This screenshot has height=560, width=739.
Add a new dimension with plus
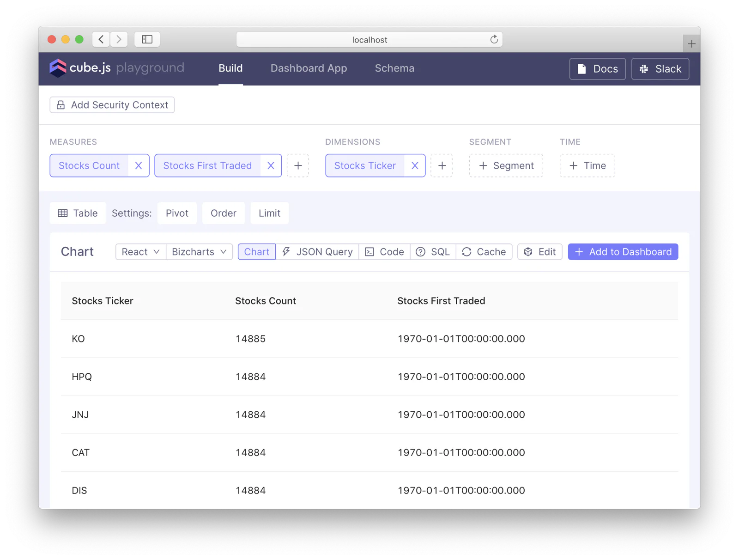[442, 165]
